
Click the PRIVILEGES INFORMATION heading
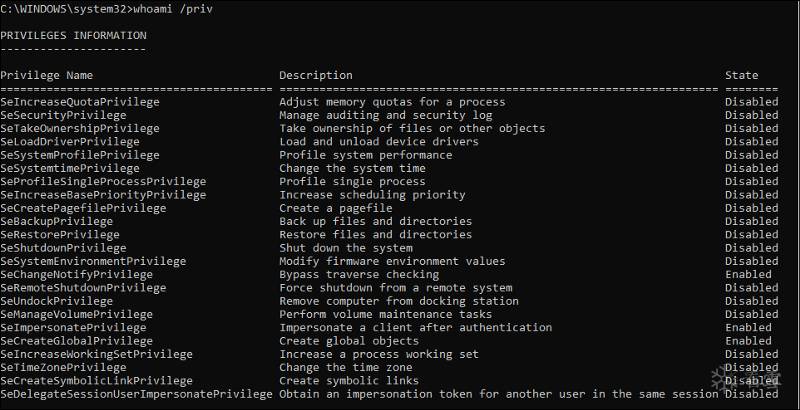73,36
